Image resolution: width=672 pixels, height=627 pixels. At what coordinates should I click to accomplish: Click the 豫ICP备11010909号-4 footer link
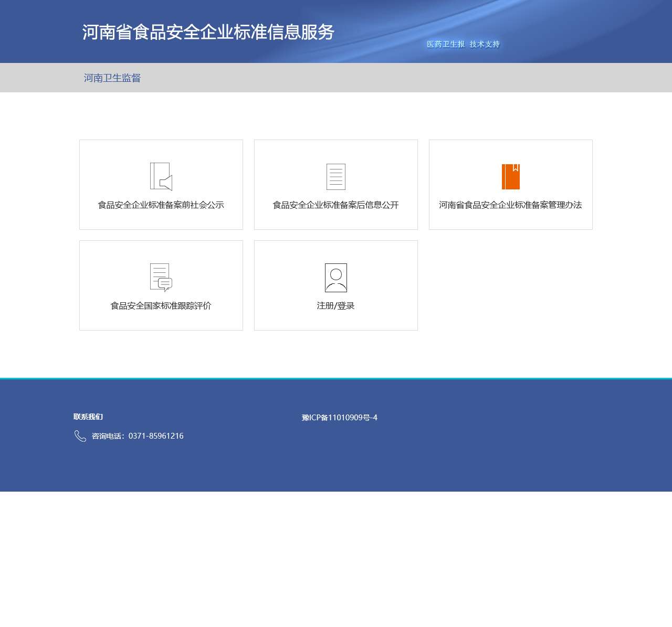coord(340,418)
